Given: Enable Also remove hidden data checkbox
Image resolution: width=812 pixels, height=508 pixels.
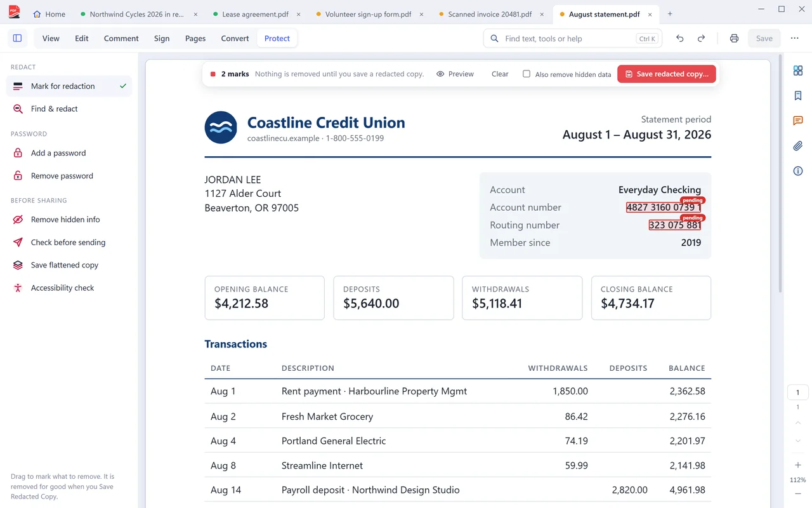Looking at the screenshot, I should [x=527, y=74].
